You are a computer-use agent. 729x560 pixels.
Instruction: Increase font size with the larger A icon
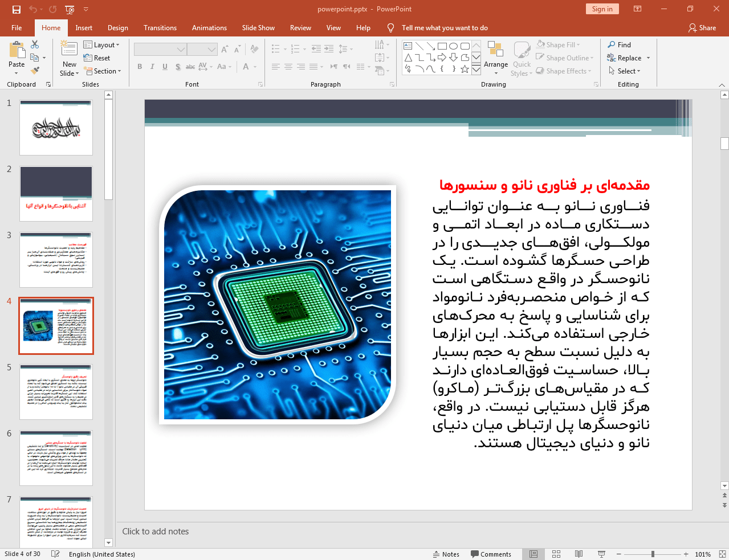225,50
